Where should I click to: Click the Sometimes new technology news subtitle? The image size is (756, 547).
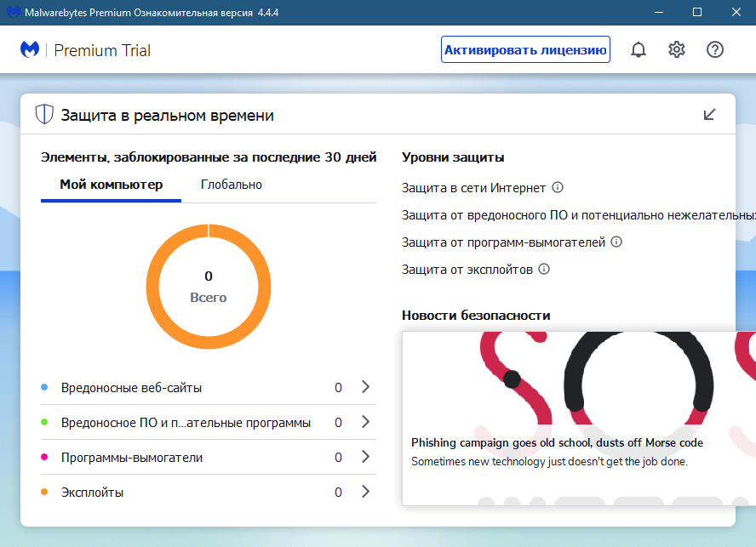click(x=549, y=461)
